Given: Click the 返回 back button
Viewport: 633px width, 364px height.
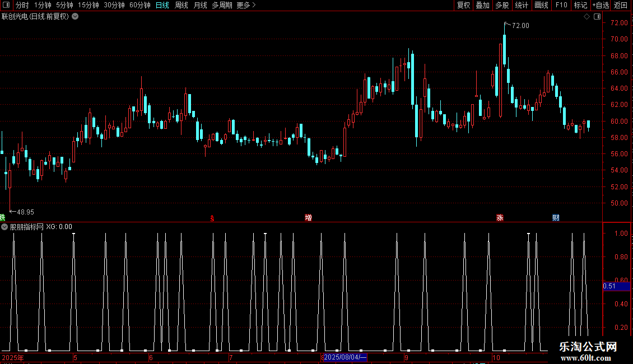Looking at the screenshot, I should (x=621, y=5).
